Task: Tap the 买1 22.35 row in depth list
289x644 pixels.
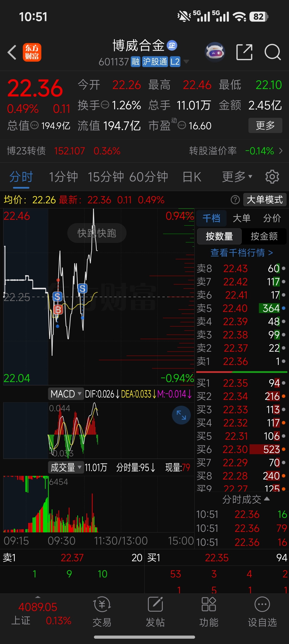Action: click(241, 383)
